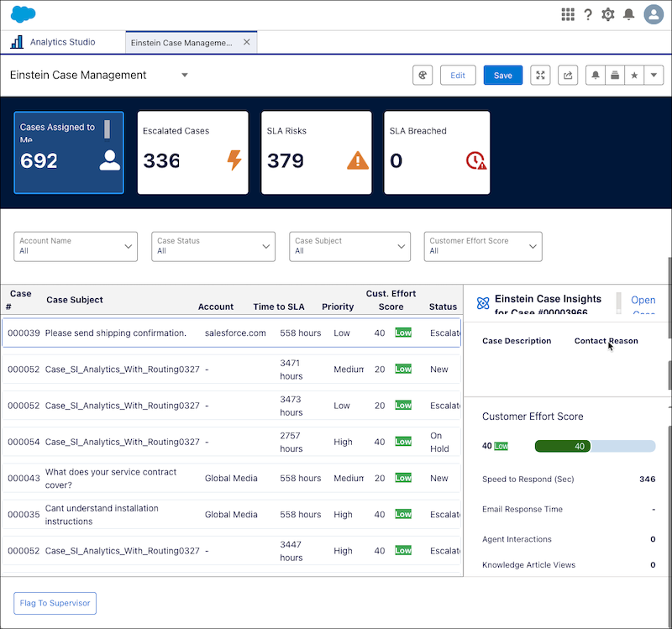Click the Speed to Respond (Sec) value 346
This screenshot has width=672, height=629.
(647, 479)
